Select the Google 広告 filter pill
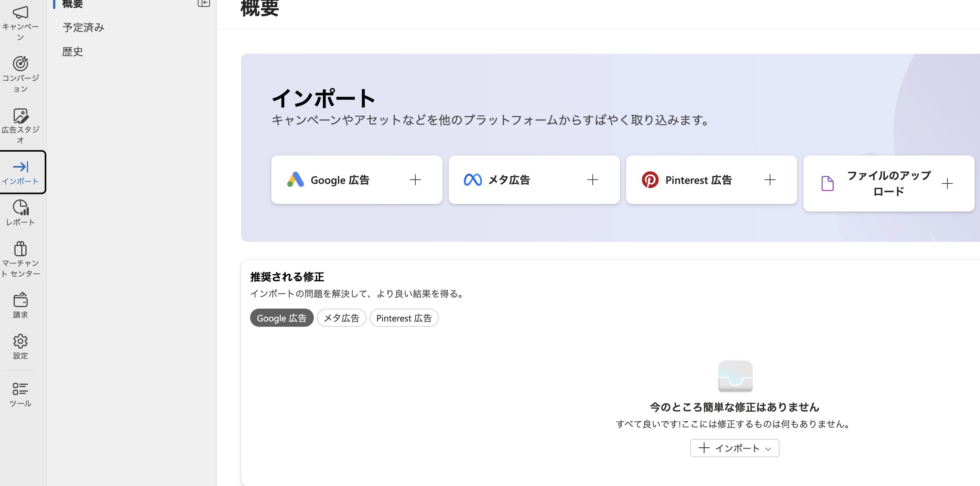Screen dimensions: 980x486 (x=282, y=318)
